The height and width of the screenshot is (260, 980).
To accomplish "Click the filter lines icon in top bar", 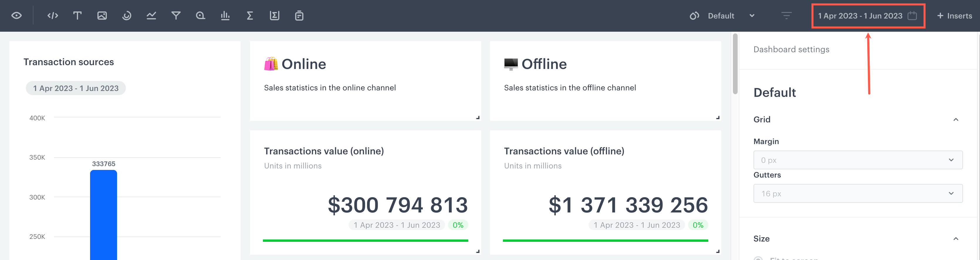I will (786, 16).
